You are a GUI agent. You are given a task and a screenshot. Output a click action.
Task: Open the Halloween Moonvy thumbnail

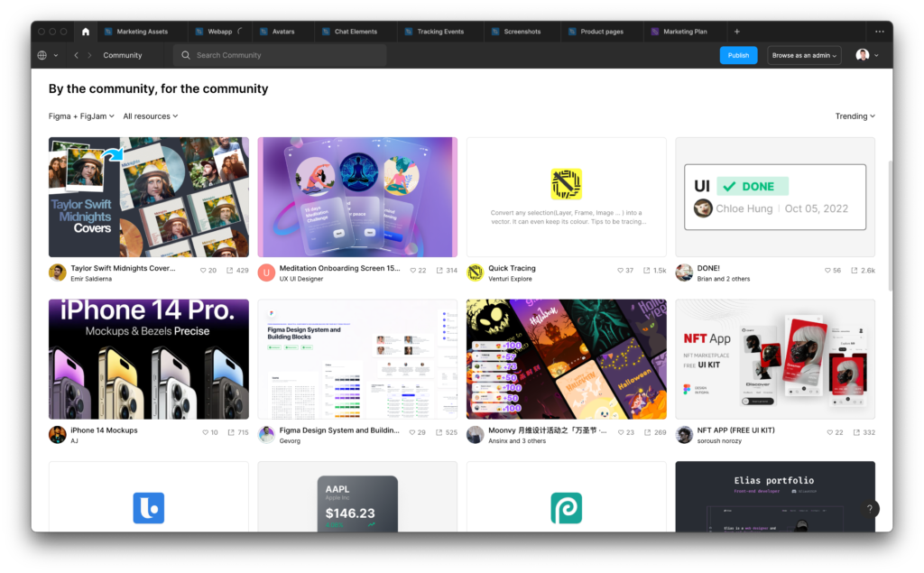point(567,359)
